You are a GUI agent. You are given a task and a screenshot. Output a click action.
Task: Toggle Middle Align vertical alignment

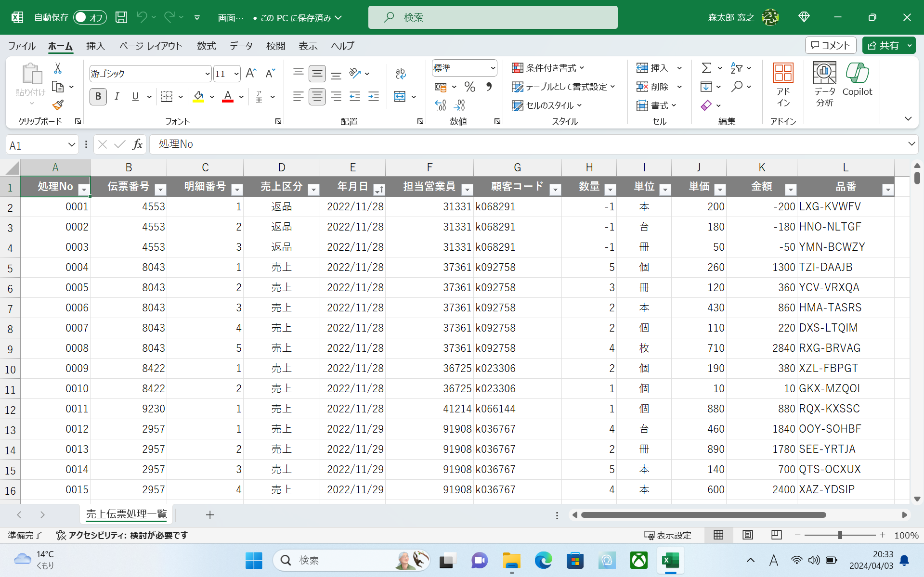point(317,73)
